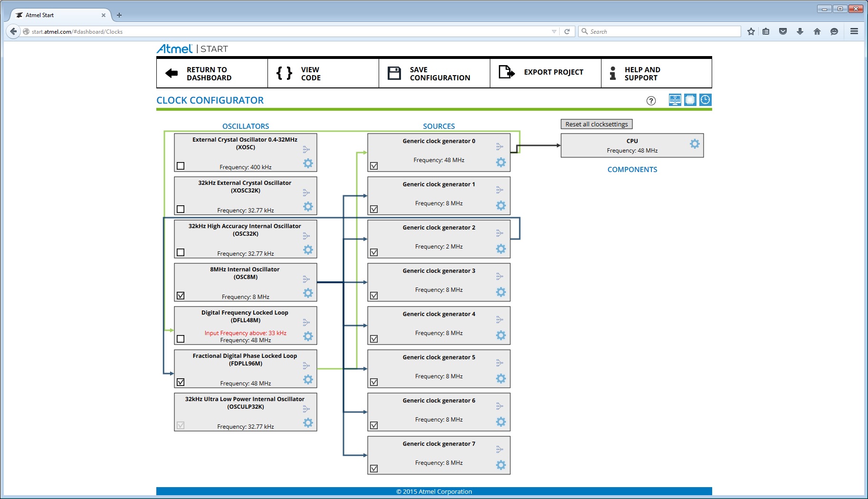Viewport: 868px width, 499px height.
Task: Uncheck Generic clock generator 5
Action: (374, 382)
